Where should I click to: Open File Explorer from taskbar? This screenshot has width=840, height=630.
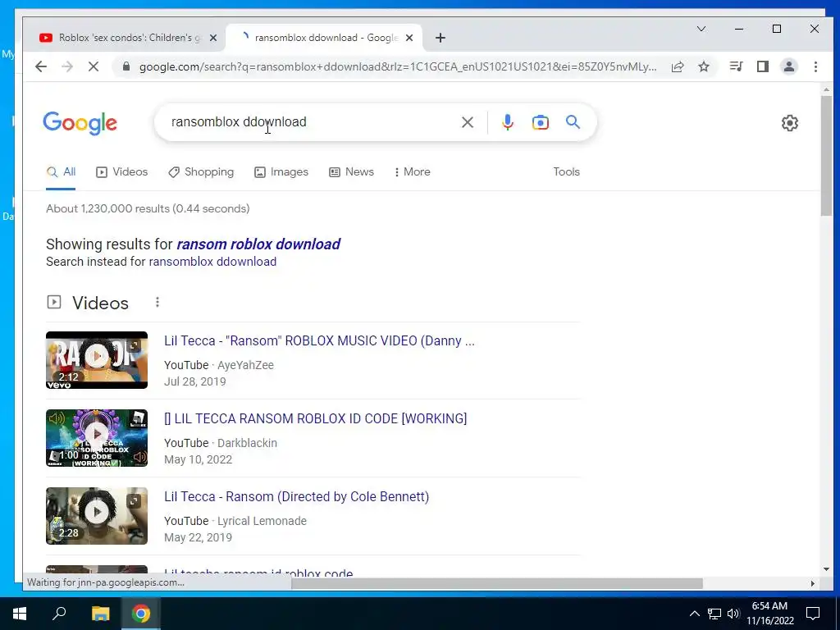point(100,614)
